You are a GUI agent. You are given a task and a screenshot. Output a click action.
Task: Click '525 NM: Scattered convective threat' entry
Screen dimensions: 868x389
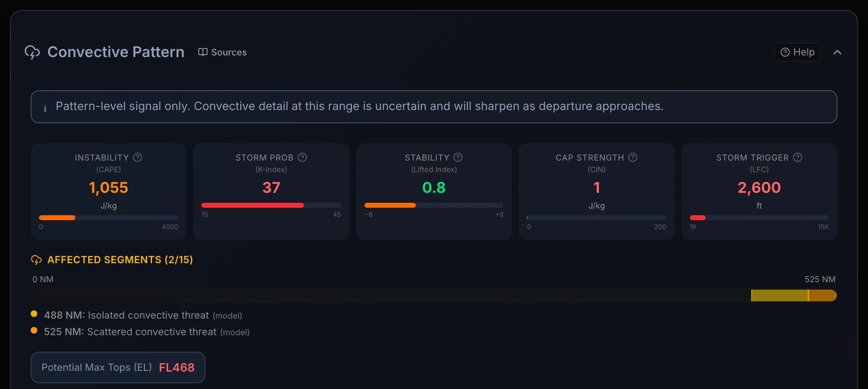click(x=140, y=332)
